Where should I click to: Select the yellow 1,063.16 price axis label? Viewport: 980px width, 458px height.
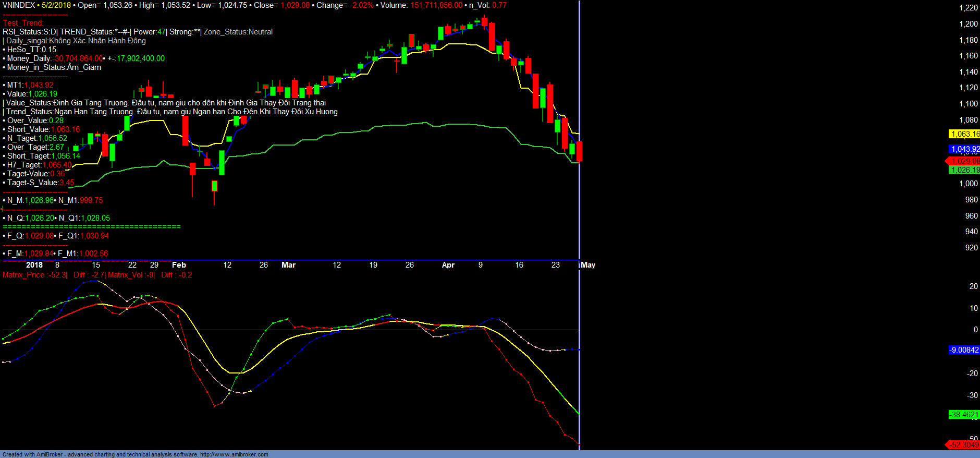coord(964,134)
